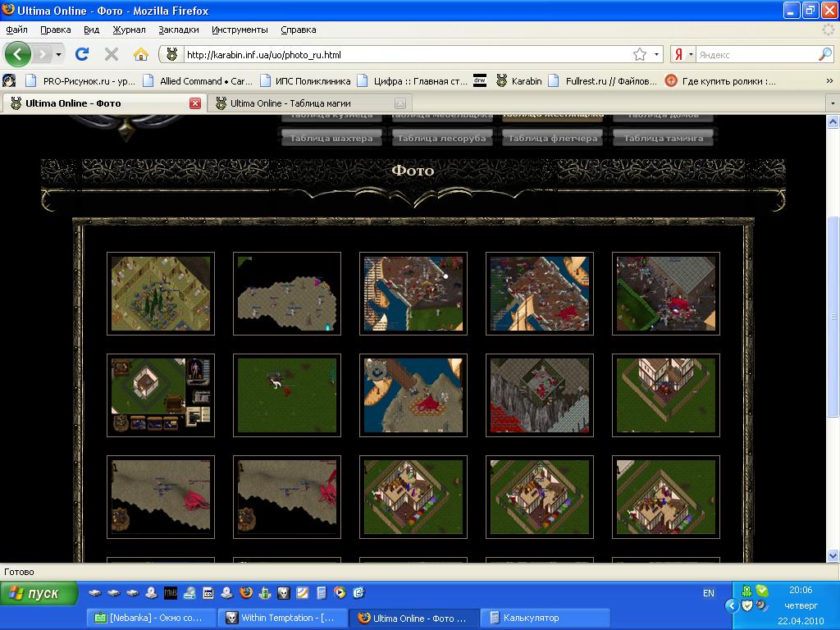Launch calculator from the Quick Launch icon
The image size is (840, 630).
[321, 592]
